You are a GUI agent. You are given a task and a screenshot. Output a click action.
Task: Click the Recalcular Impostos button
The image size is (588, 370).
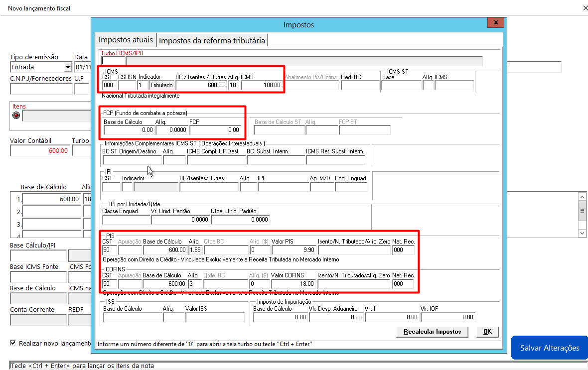[432, 331]
